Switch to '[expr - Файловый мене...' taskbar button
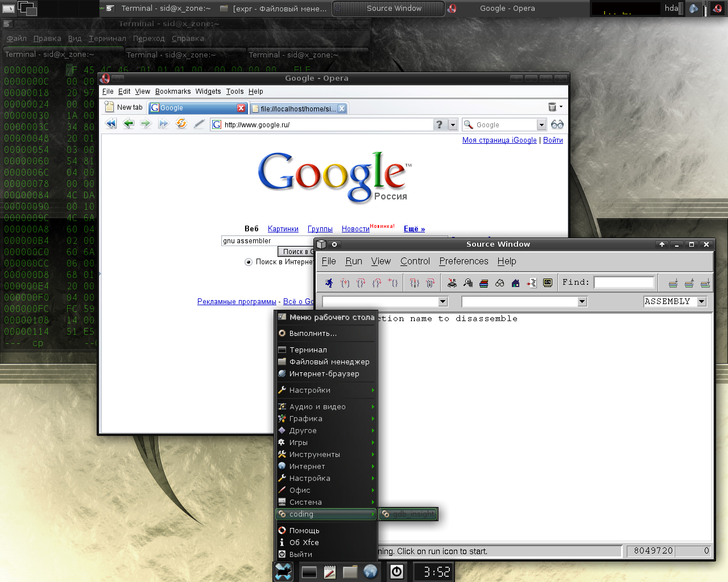 click(x=274, y=9)
